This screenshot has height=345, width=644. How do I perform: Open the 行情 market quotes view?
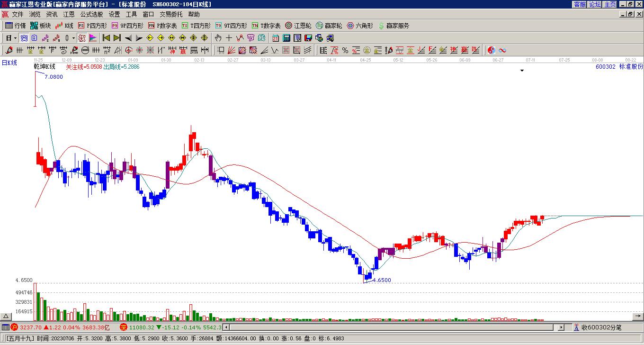click(x=16, y=26)
